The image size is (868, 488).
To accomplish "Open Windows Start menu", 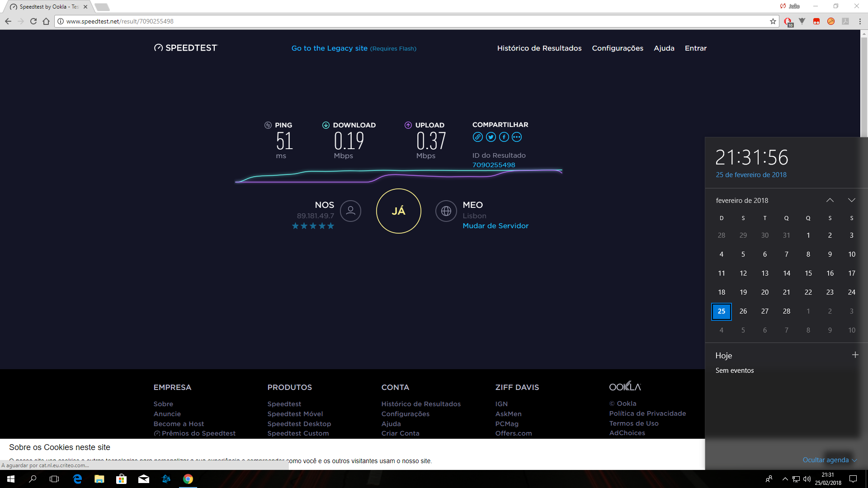I will tap(11, 479).
